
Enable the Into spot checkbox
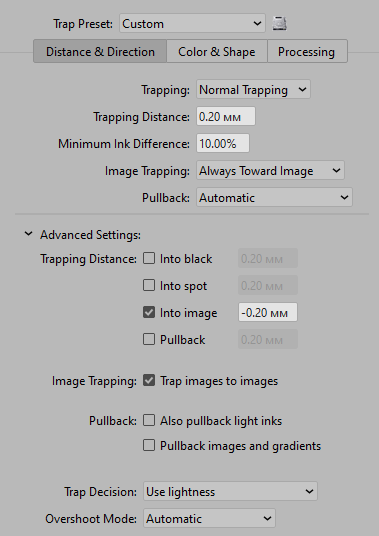149,285
